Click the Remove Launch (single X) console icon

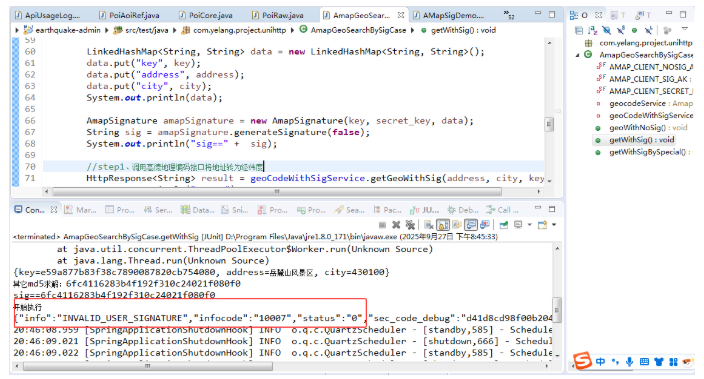tap(396, 225)
